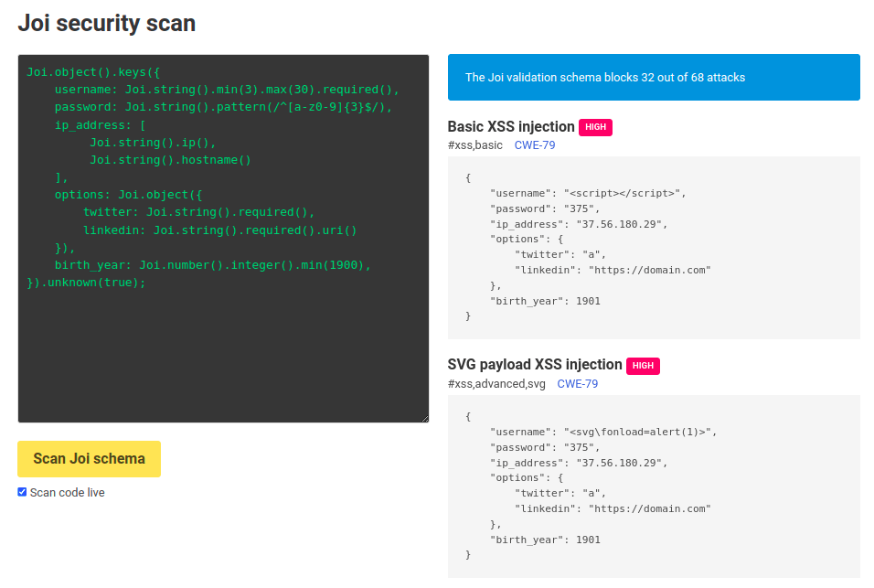Click the blue banner showing blocked attack count

(653, 78)
